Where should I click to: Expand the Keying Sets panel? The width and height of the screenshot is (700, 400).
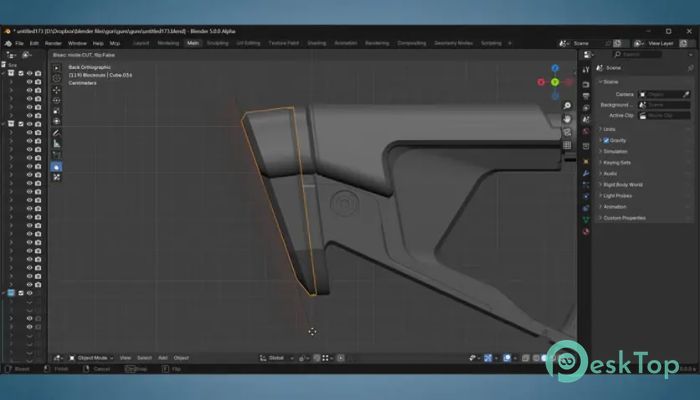click(615, 162)
